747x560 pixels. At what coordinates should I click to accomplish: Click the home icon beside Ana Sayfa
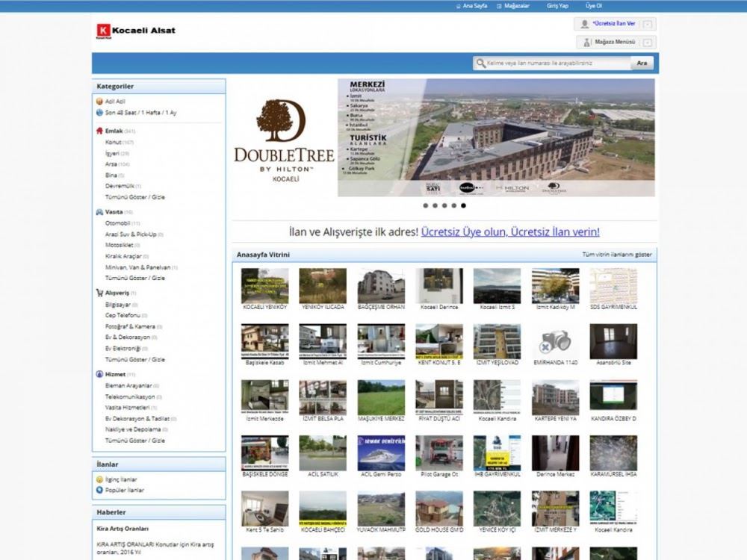pyautogui.click(x=459, y=6)
